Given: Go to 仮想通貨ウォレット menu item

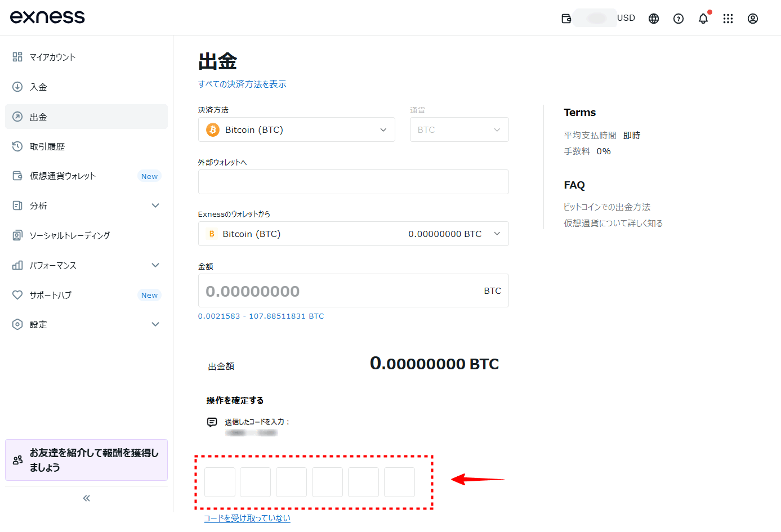Looking at the screenshot, I should 86,176.
